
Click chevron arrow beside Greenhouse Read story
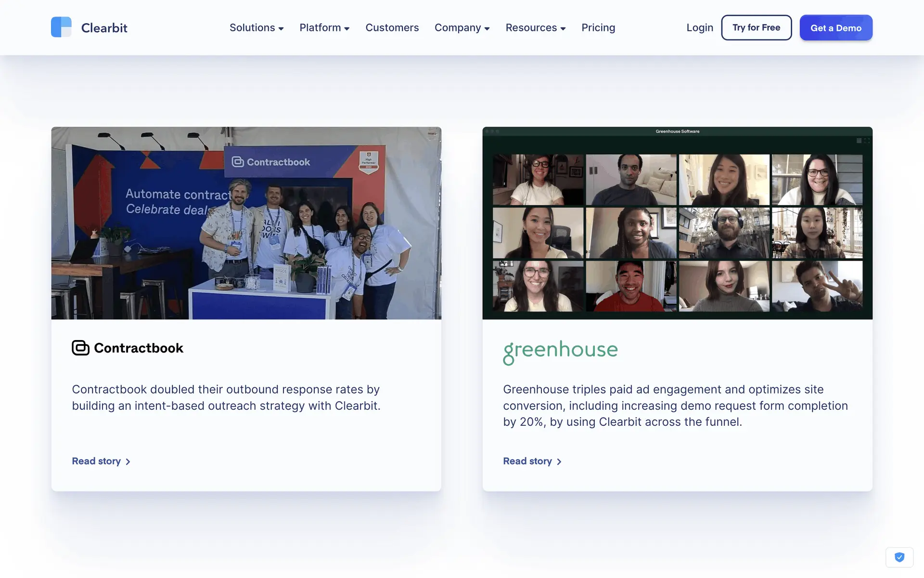559,461
